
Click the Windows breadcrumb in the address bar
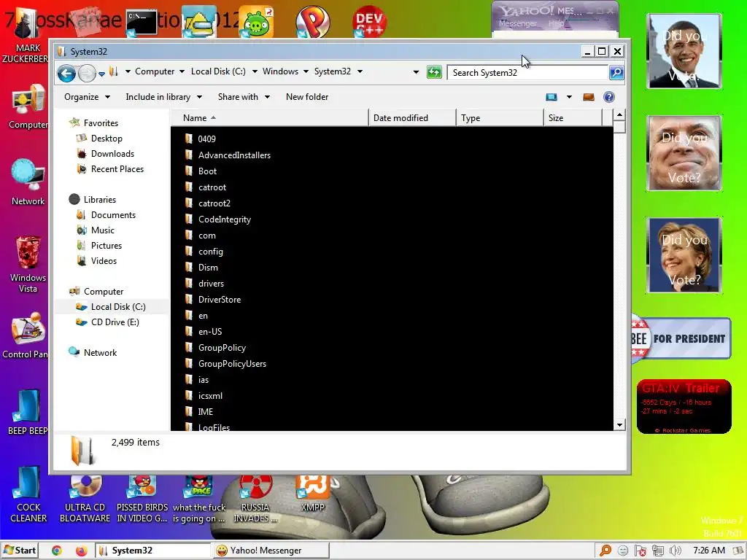tap(280, 71)
